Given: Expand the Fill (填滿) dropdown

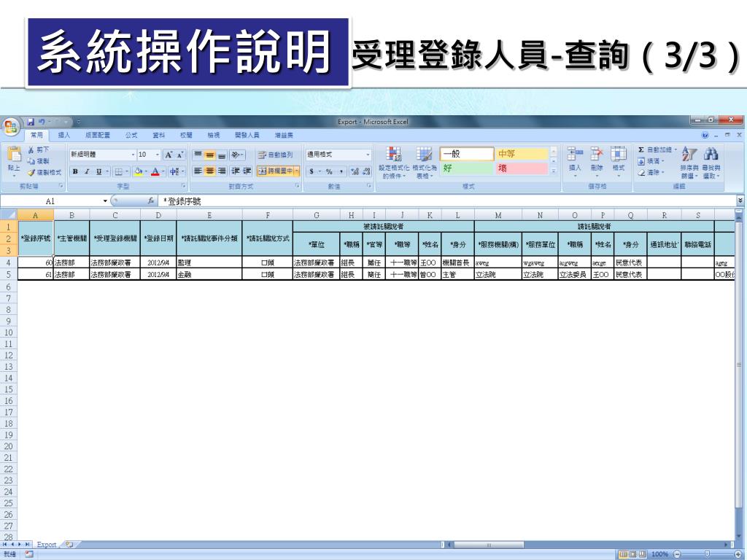Looking at the screenshot, I should point(662,161).
